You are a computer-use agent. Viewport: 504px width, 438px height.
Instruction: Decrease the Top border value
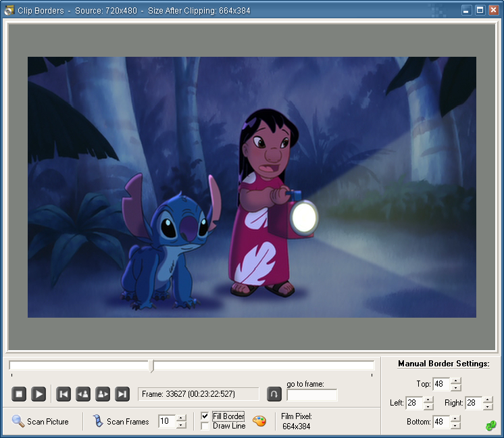coord(455,387)
